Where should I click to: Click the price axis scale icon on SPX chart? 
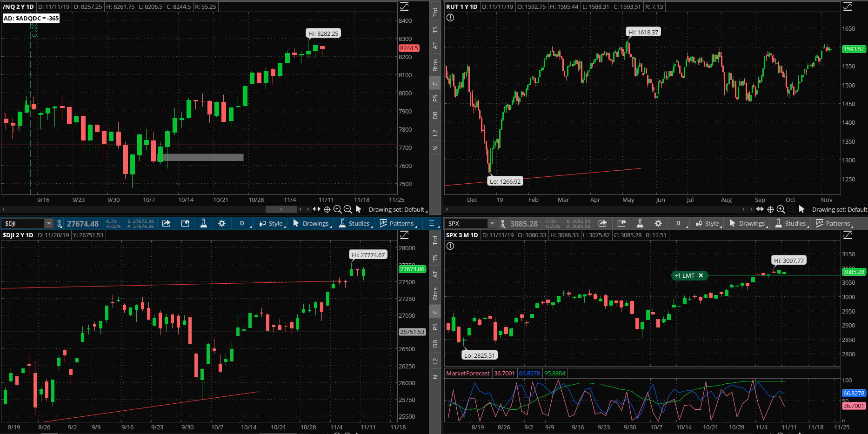[x=848, y=235]
